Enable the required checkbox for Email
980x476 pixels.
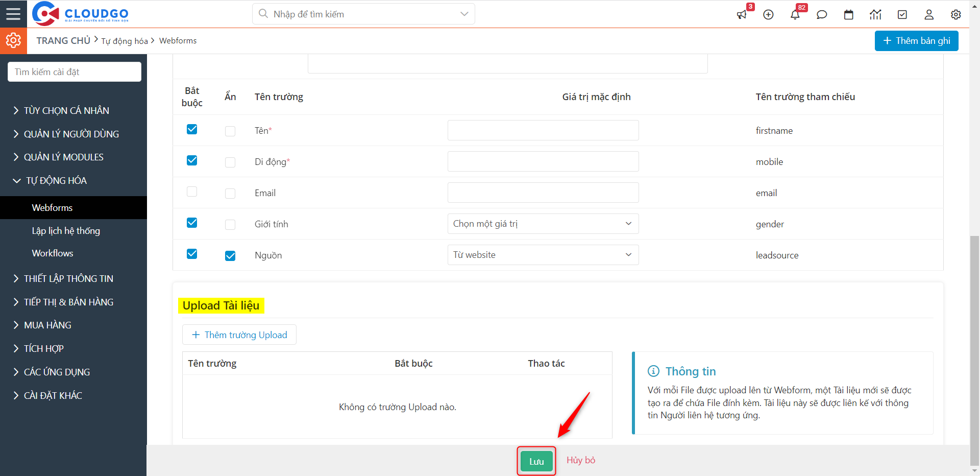192,192
